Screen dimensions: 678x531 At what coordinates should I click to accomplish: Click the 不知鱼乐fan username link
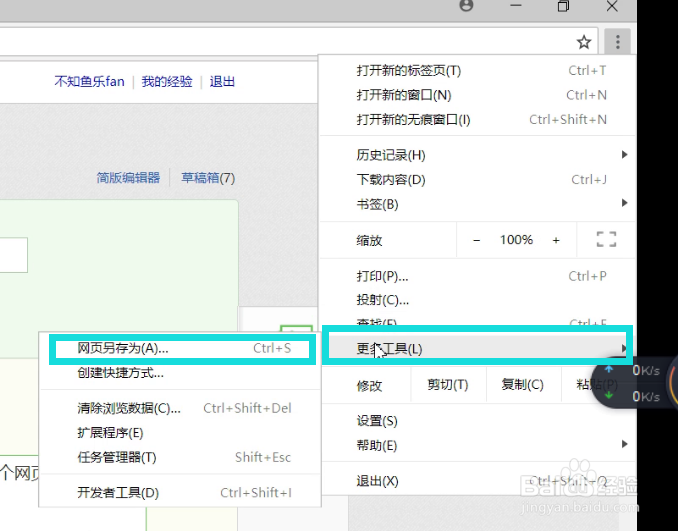(x=90, y=81)
